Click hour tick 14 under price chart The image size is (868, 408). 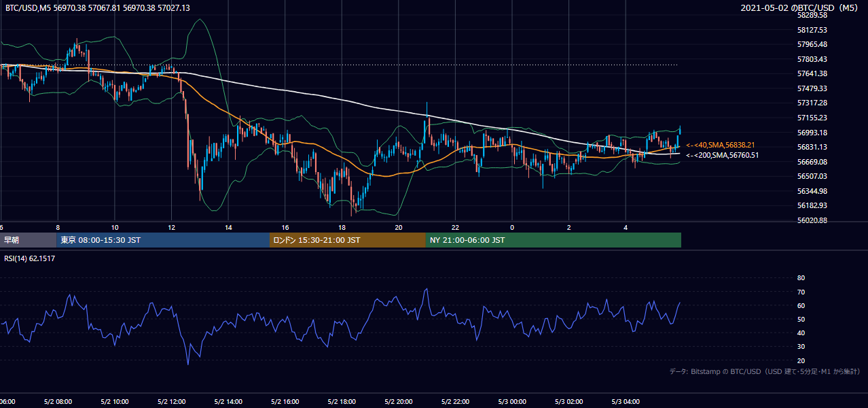tap(228, 228)
